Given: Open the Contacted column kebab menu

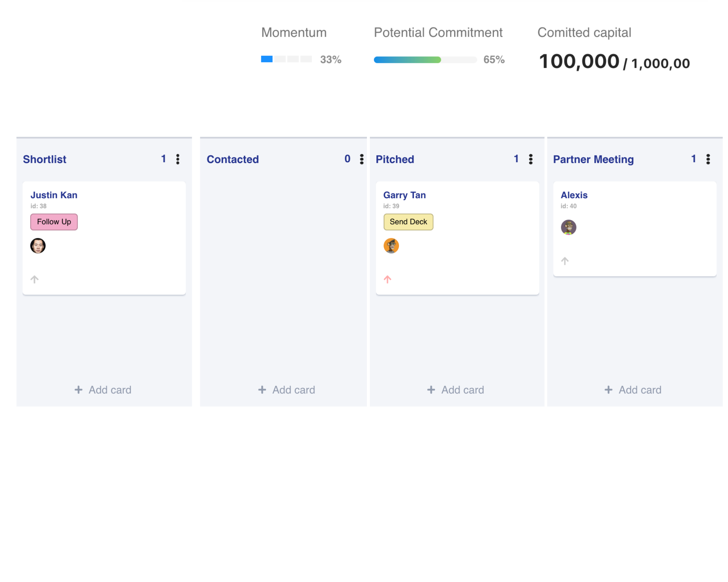Looking at the screenshot, I should 361,159.
